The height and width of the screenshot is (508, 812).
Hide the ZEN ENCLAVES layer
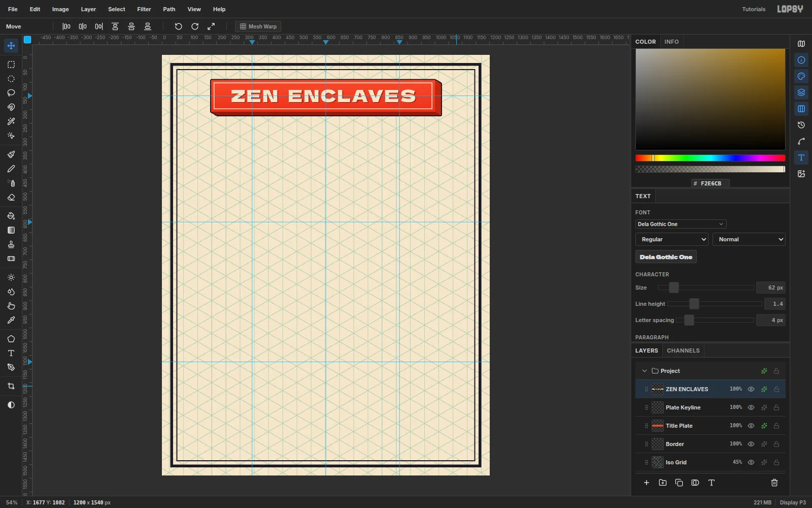751,389
